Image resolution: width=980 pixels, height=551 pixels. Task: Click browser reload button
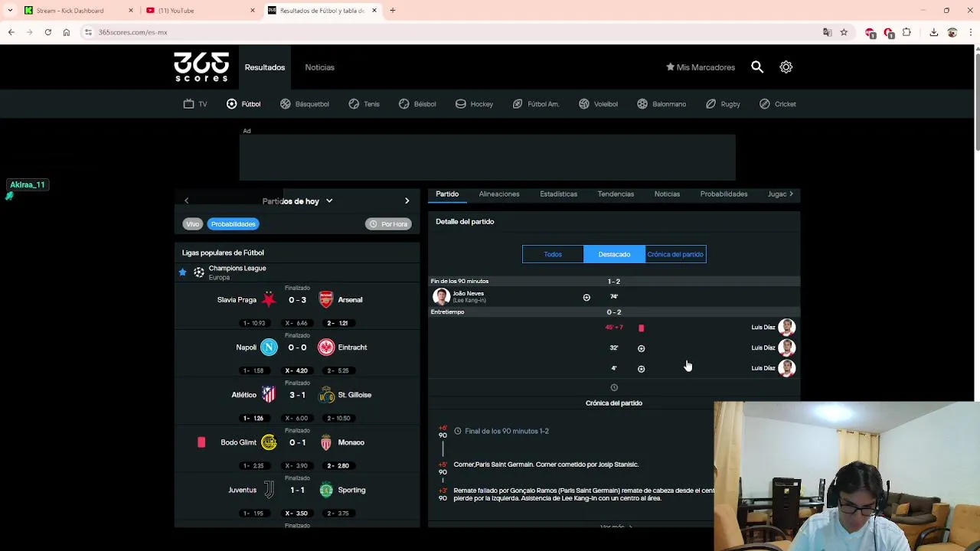point(47,32)
